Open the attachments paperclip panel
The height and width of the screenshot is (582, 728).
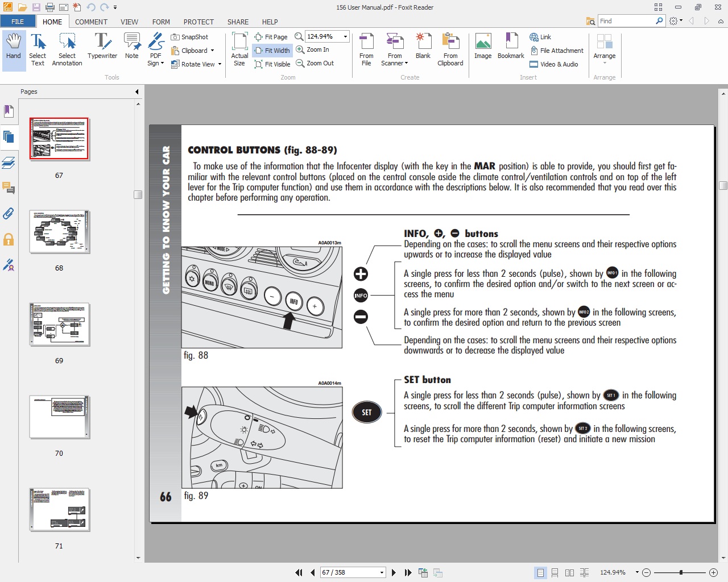pos(9,214)
